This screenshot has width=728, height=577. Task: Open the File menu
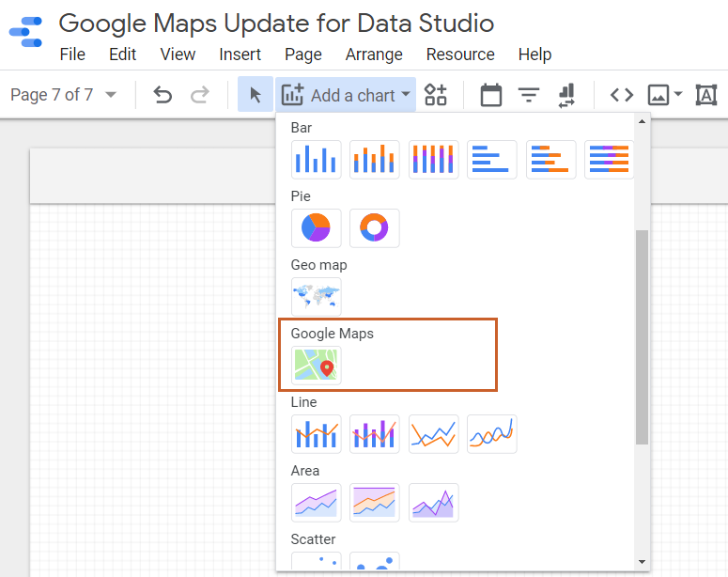click(72, 55)
